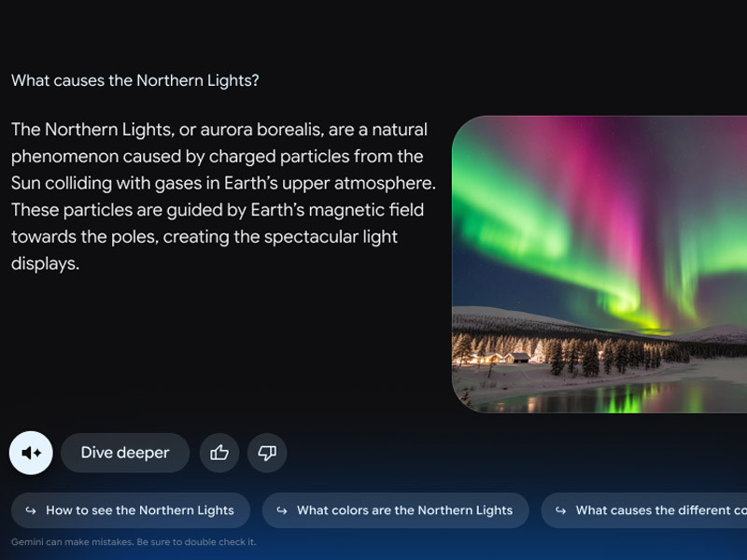Click arrow icon in 'How to see' chip

pyautogui.click(x=31, y=511)
